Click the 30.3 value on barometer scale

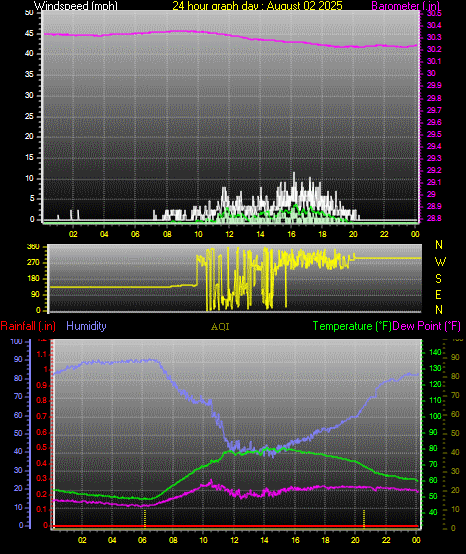(x=434, y=37)
